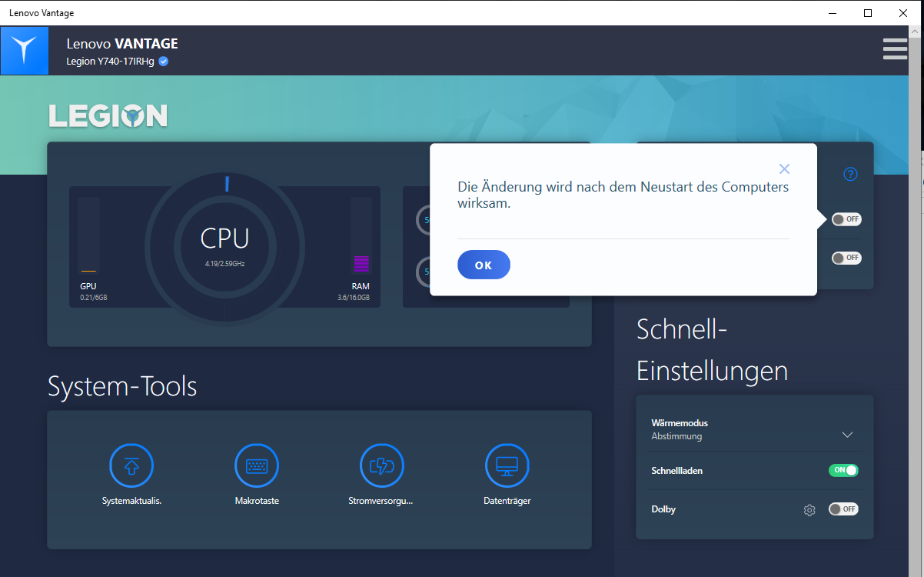Open Systemaktualis. tool icon
Screen dimensions: 924x577
pyautogui.click(x=131, y=465)
